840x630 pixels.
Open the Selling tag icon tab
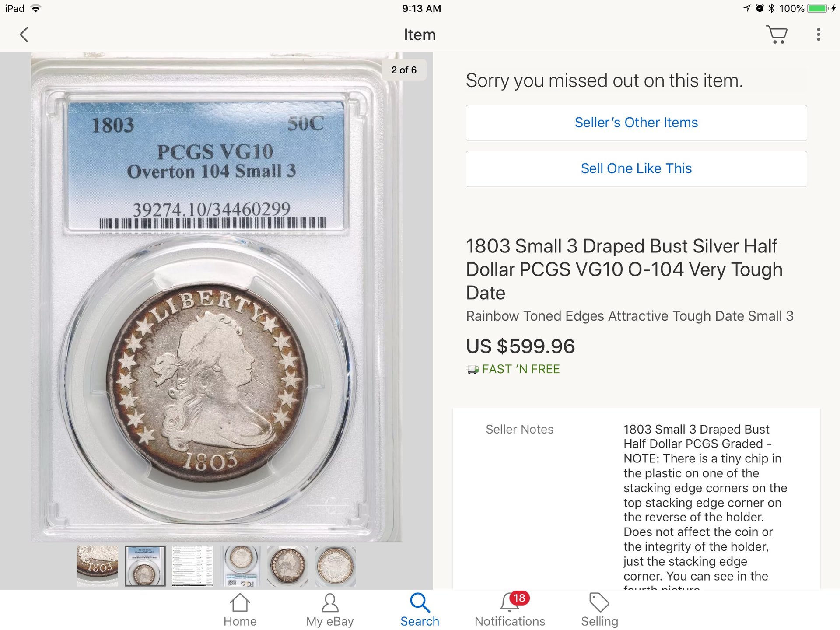[599, 610]
